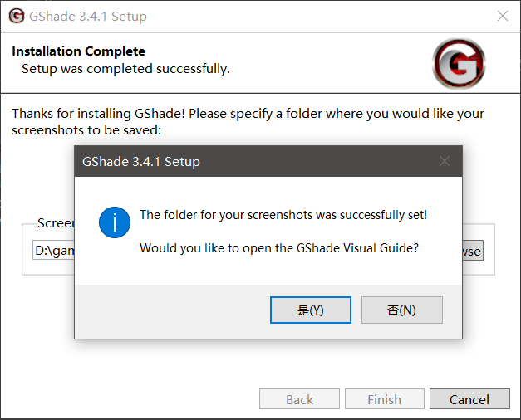
Task: Click the GShade logo in the title bar
Action: (17, 16)
